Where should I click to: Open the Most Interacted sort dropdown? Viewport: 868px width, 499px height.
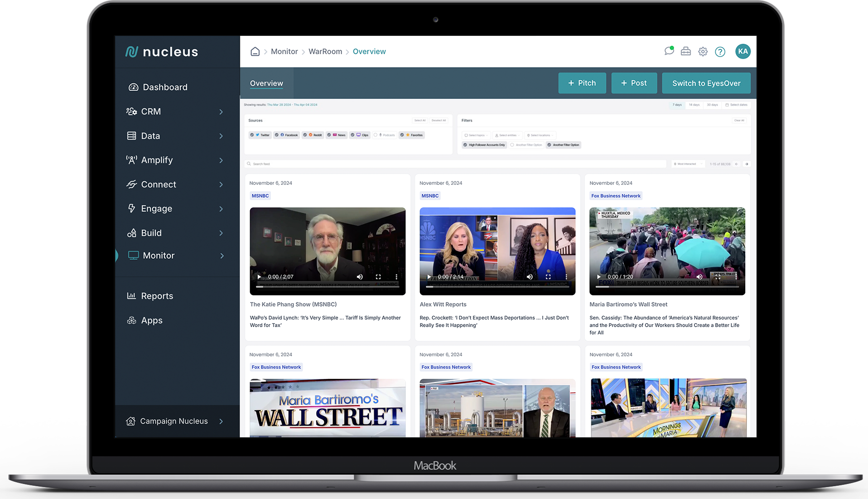(688, 164)
